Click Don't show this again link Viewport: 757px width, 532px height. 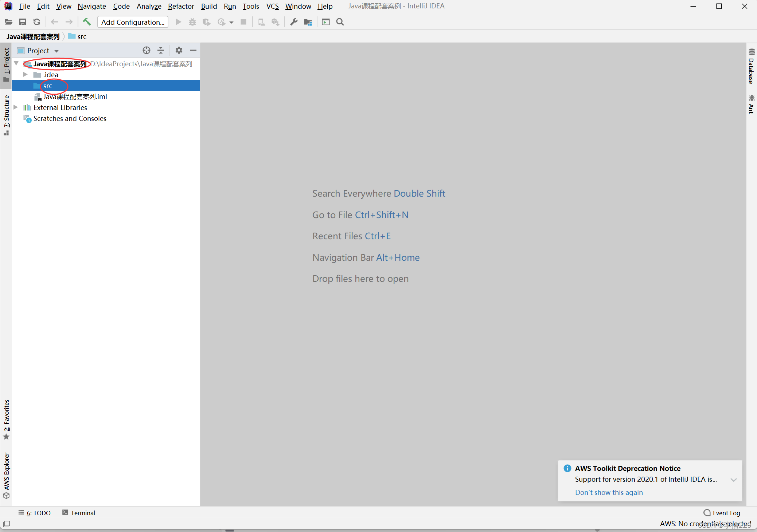pos(609,492)
